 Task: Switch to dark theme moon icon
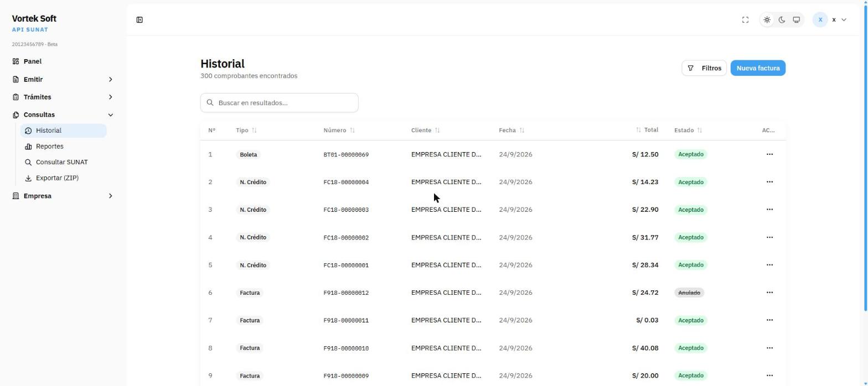pyautogui.click(x=782, y=20)
